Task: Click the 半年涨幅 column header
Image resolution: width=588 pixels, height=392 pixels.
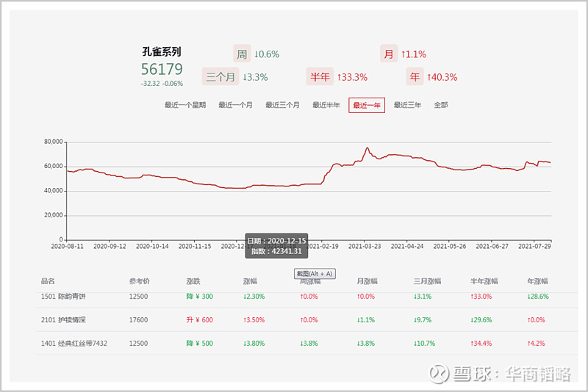Action: [x=484, y=281]
